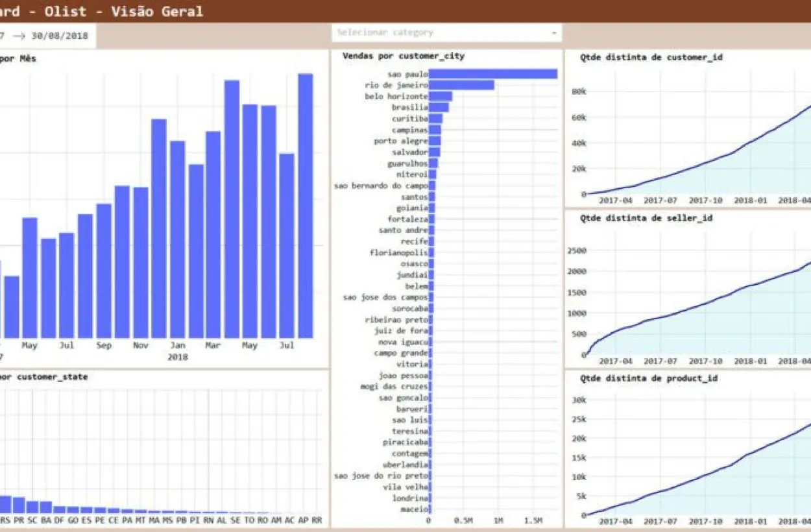Click the 'BA' axis label in state chart
811x532 pixels.
47,519
